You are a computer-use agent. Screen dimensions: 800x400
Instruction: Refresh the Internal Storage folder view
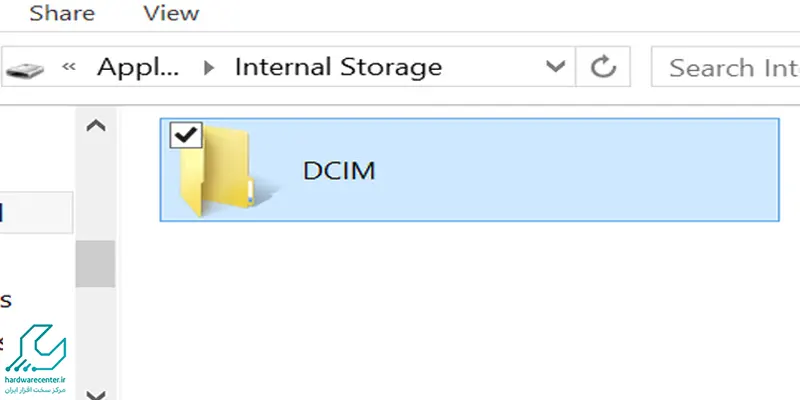pyautogui.click(x=603, y=67)
